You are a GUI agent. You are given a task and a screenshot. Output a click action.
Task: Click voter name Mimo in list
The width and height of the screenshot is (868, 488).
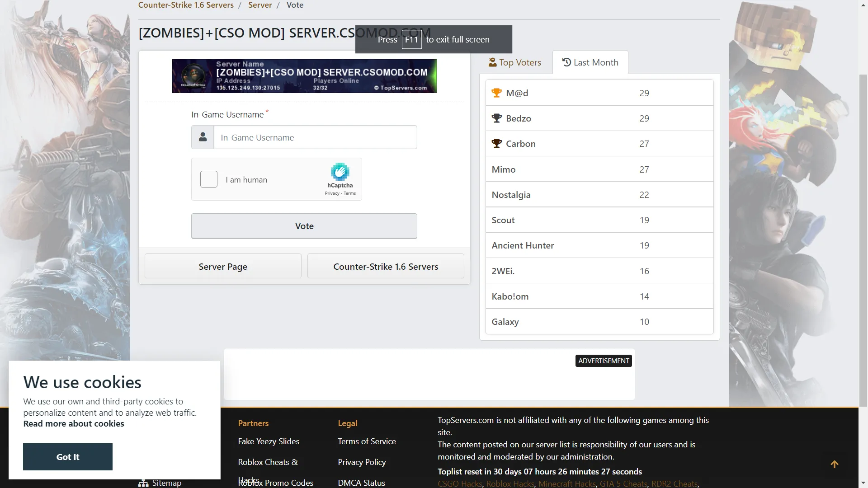(x=504, y=169)
